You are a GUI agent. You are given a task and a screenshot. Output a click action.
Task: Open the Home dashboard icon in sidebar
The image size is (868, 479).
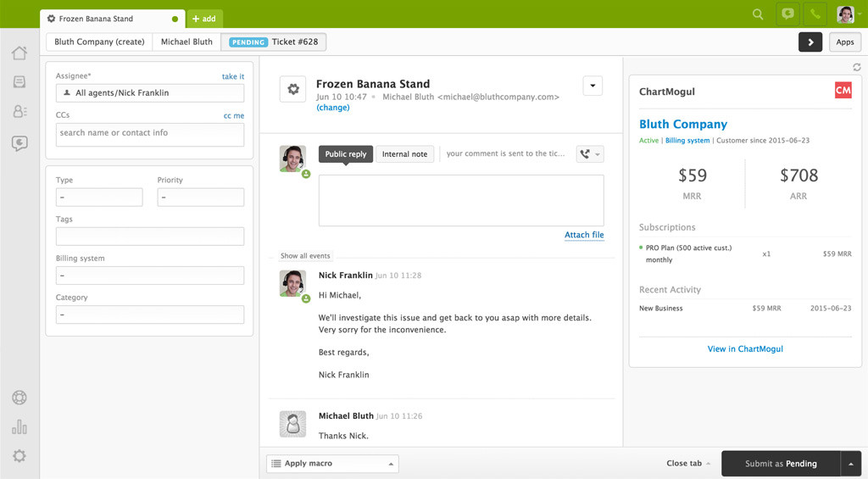click(19, 53)
